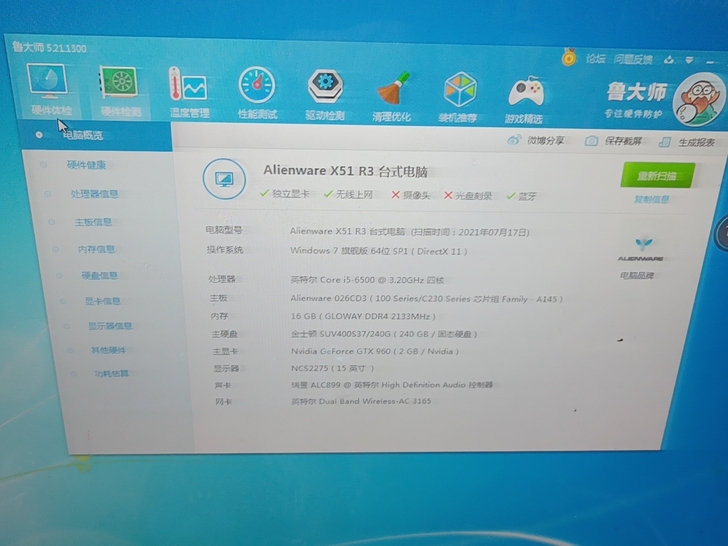This screenshot has height=546, width=728.
Task: Minimize the 鲁大师 window
Action: (x=710, y=61)
